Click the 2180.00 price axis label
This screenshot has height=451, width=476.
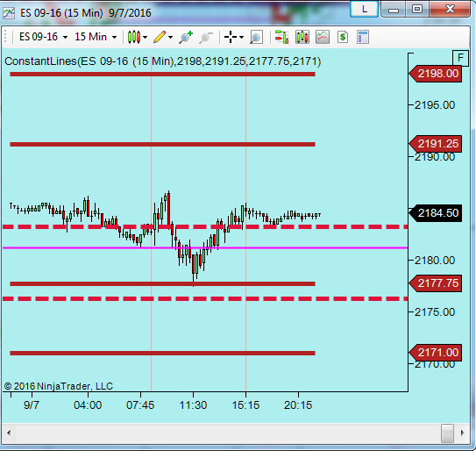click(435, 261)
